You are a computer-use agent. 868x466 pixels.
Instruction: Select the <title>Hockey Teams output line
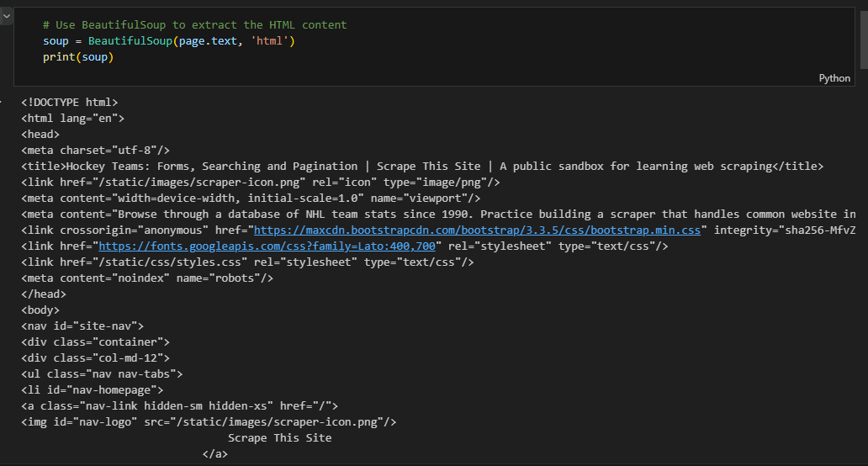pyautogui.click(x=422, y=166)
